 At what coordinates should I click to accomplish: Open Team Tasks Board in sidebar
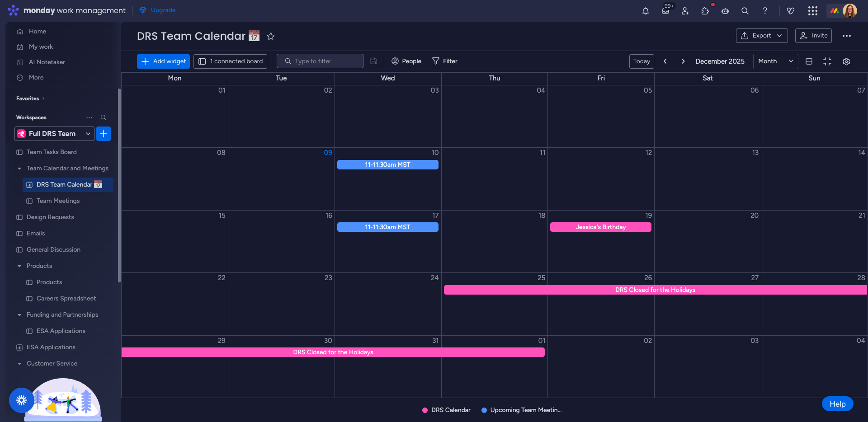pos(52,152)
